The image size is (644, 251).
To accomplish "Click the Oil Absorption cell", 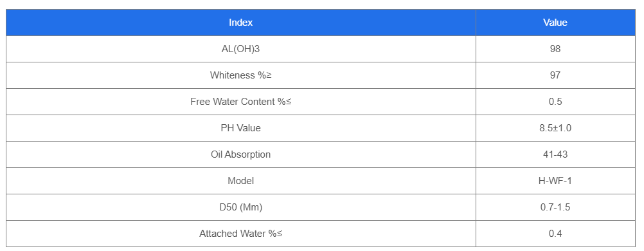I will [x=240, y=154].
